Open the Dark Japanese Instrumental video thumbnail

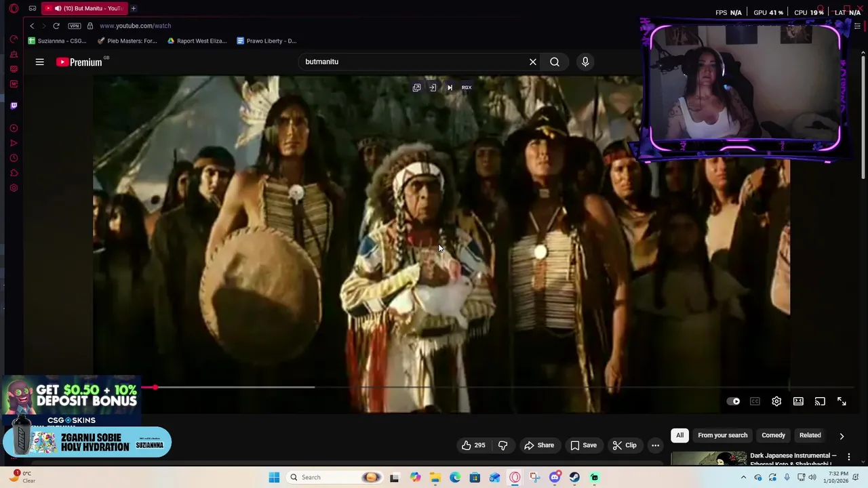click(708, 459)
